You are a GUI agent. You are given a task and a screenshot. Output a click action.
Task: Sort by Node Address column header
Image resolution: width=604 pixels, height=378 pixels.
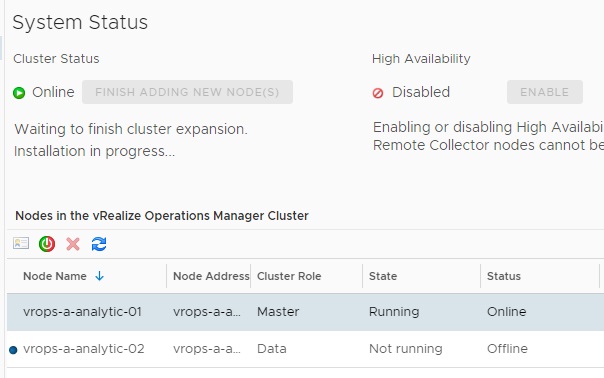[211, 276]
